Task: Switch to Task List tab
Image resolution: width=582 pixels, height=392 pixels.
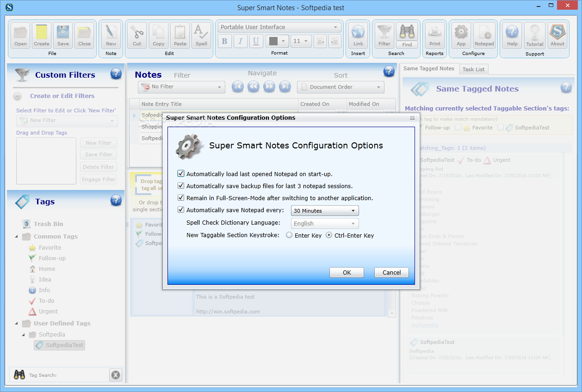Action: pyautogui.click(x=473, y=69)
